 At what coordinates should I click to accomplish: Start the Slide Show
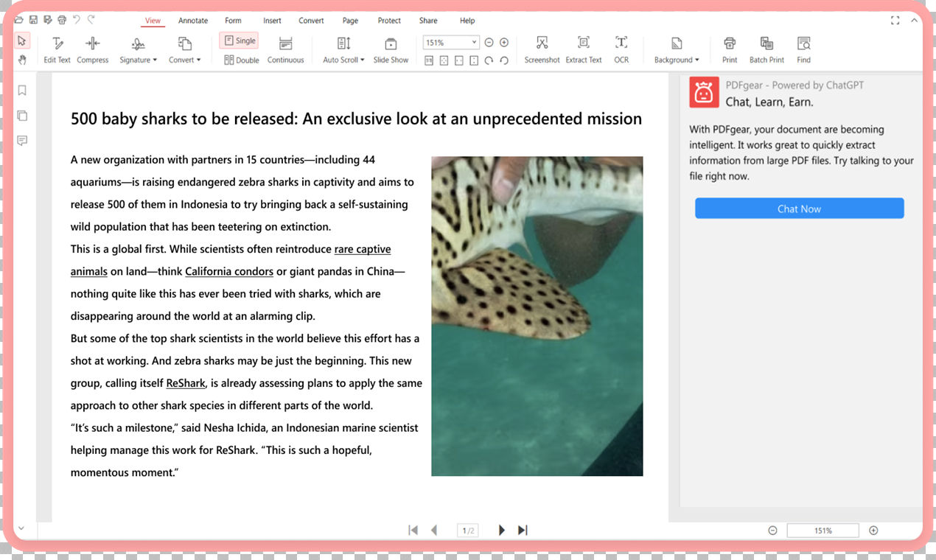pos(391,50)
